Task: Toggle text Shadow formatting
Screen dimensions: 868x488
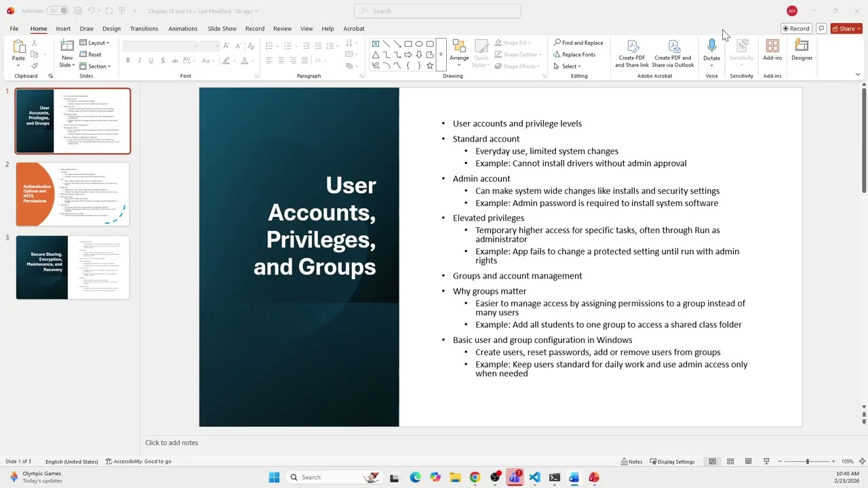Action: [x=163, y=60]
